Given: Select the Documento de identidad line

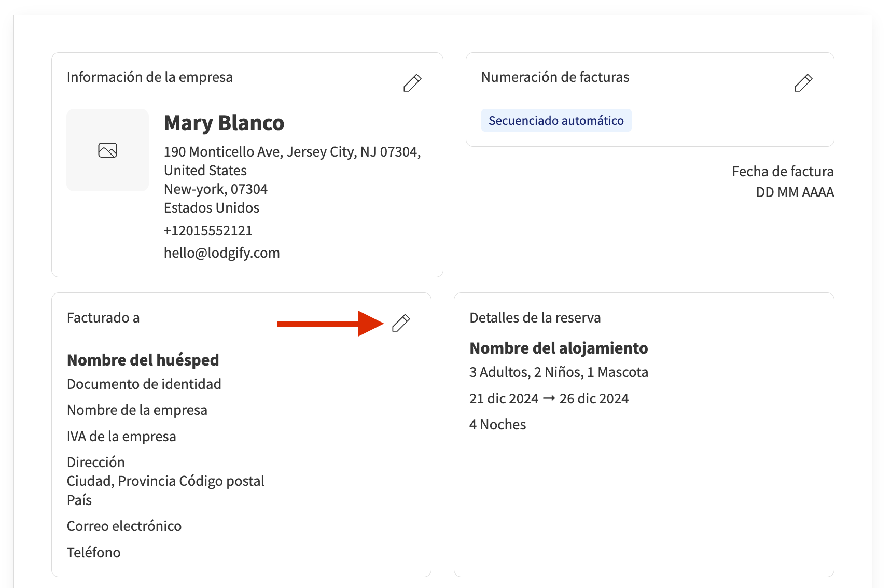Looking at the screenshot, I should pos(144,384).
